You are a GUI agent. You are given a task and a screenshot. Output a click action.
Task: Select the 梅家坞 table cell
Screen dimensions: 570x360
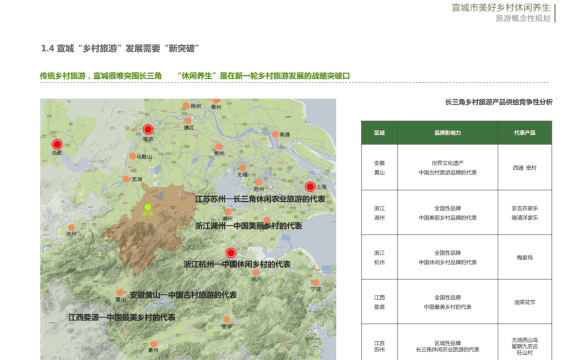coord(525,257)
